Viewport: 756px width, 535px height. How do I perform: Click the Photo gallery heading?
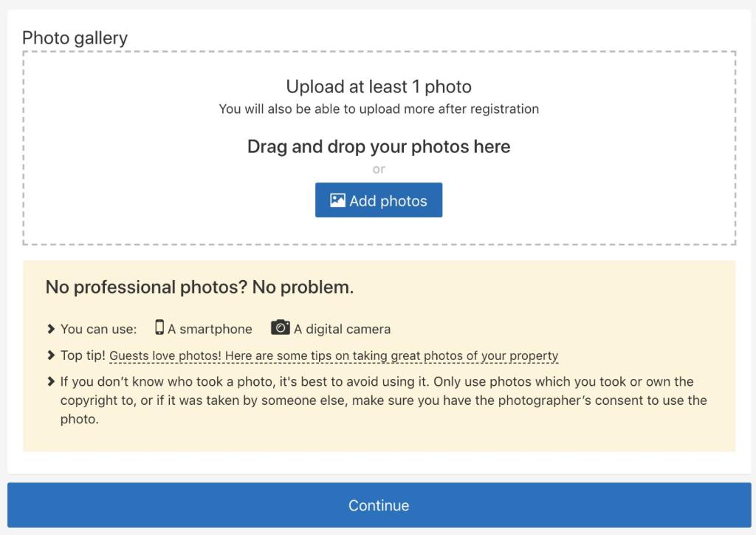pos(75,38)
